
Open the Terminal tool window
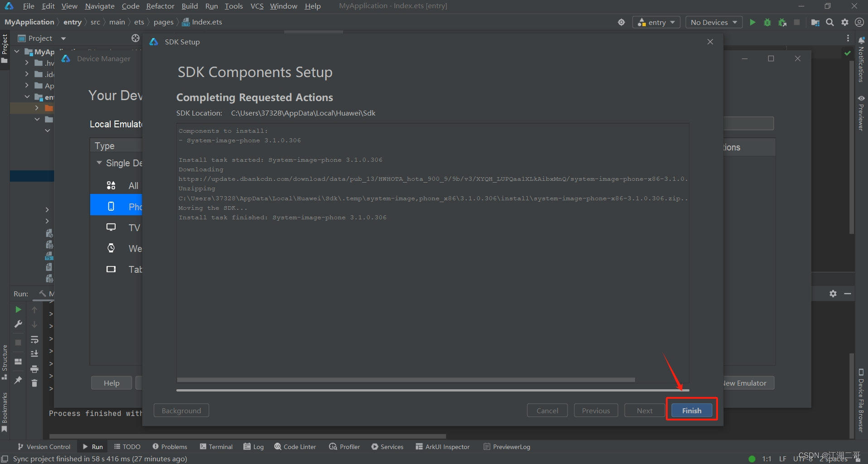tap(216, 447)
